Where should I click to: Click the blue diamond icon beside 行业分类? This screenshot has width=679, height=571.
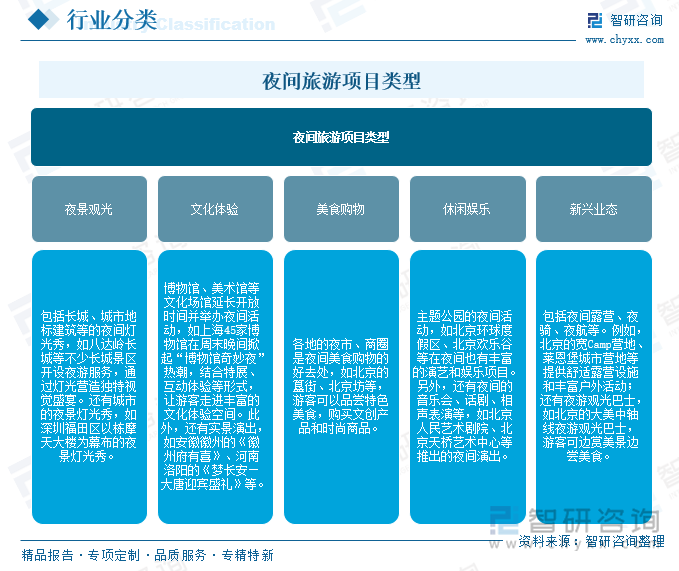pyautogui.click(x=39, y=20)
